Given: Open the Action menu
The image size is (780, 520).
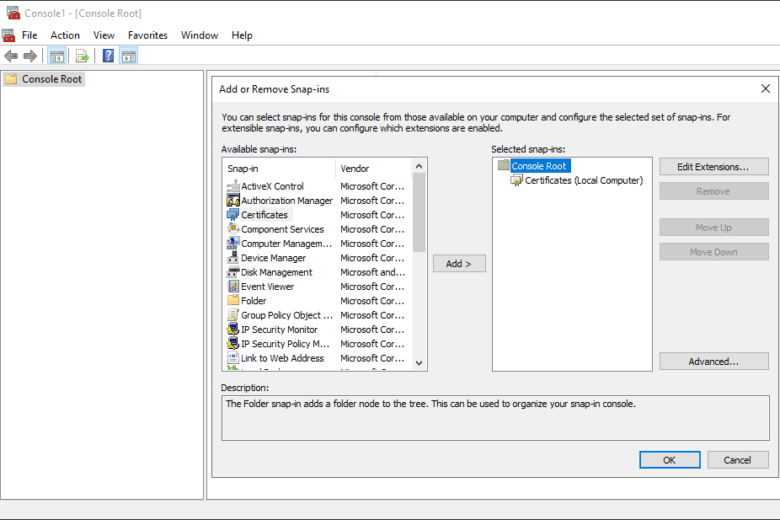Looking at the screenshot, I should (x=65, y=35).
